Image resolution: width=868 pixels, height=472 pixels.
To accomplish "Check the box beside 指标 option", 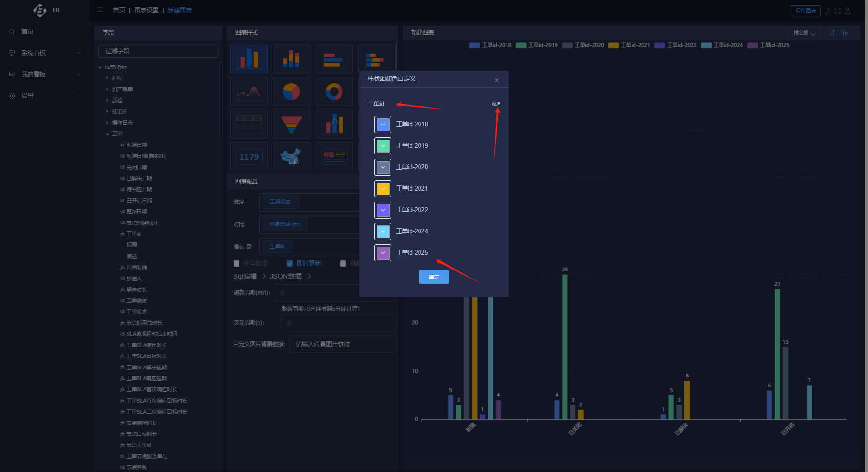I will [343, 263].
